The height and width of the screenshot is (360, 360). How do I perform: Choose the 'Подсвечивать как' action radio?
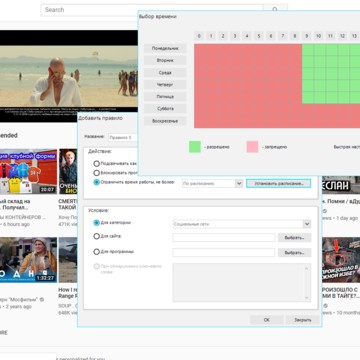(97, 164)
